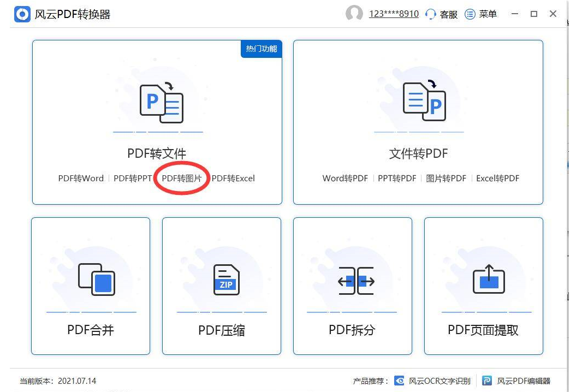Screen dimensions: 576x392
Task: Click the 文件转PDF conversion icon
Action: tap(424, 100)
